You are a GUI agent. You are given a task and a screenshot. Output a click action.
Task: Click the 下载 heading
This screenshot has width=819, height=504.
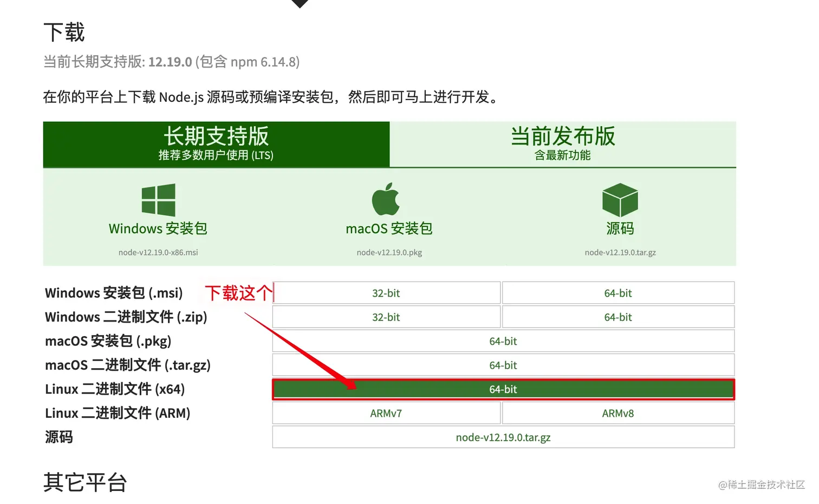click(x=64, y=32)
